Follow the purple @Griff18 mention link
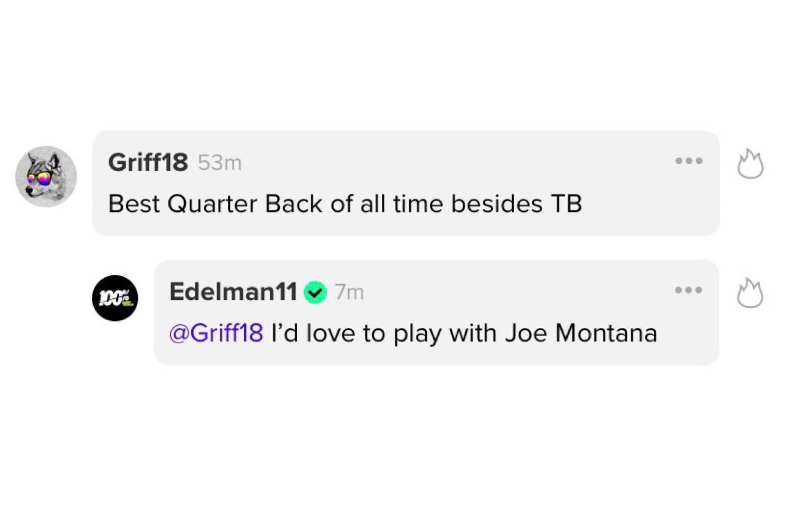Screen dimensions: 796x532 pyautogui.click(x=216, y=334)
